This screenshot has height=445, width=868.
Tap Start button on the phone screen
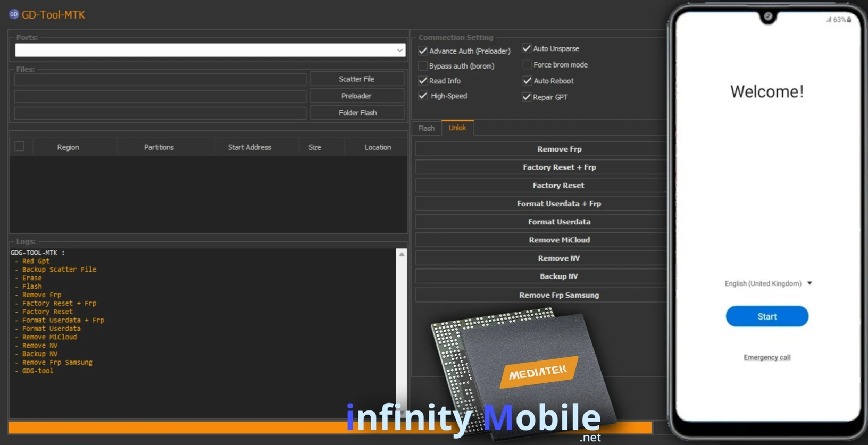tap(767, 316)
